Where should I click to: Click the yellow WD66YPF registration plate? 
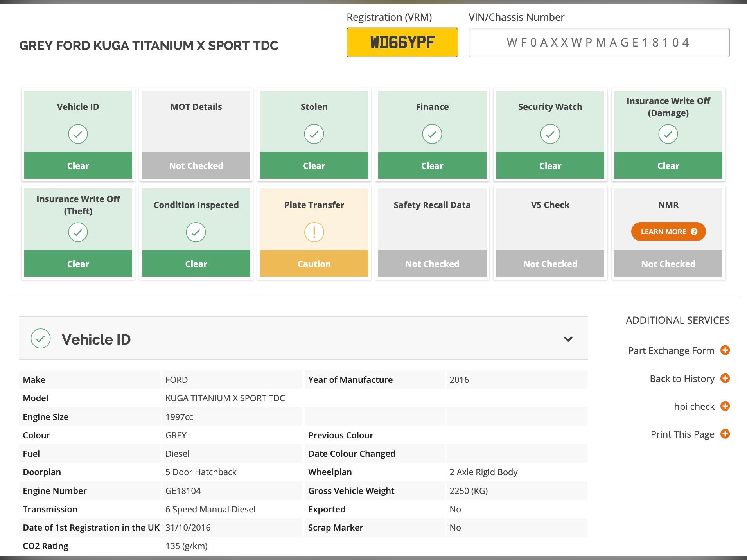tap(402, 42)
